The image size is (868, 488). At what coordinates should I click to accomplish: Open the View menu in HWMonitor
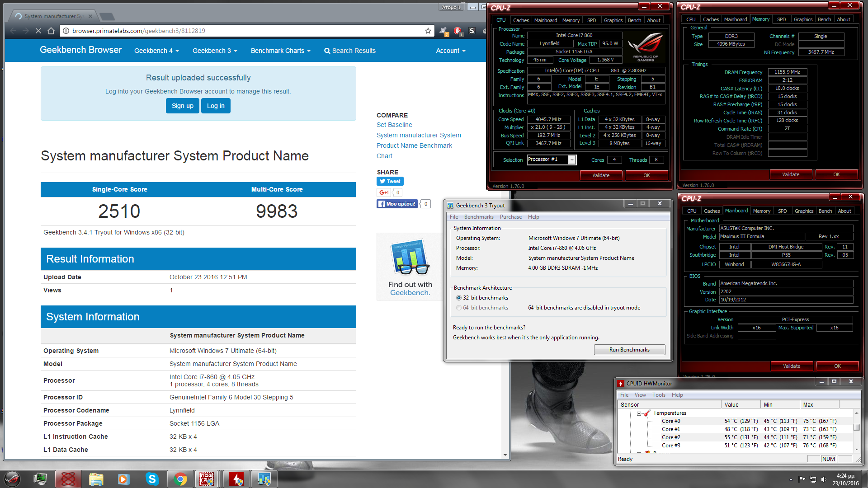tap(640, 395)
